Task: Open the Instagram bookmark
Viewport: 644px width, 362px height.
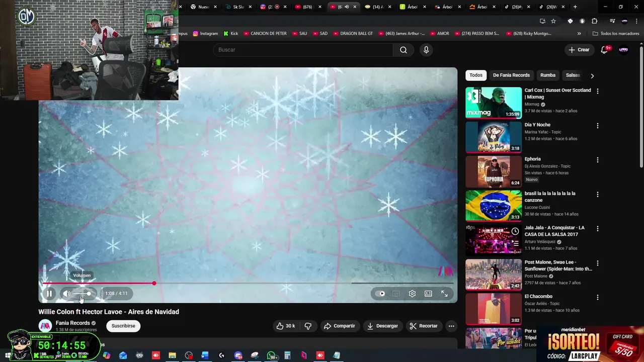Action: click(x=205, y=34)
